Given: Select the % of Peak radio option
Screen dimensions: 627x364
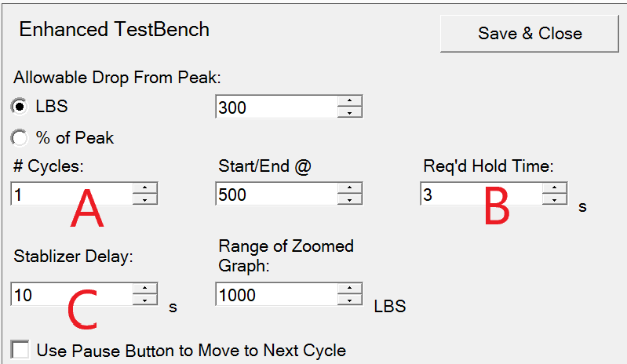Looking at the screenshot, I should tap(20, 138).
